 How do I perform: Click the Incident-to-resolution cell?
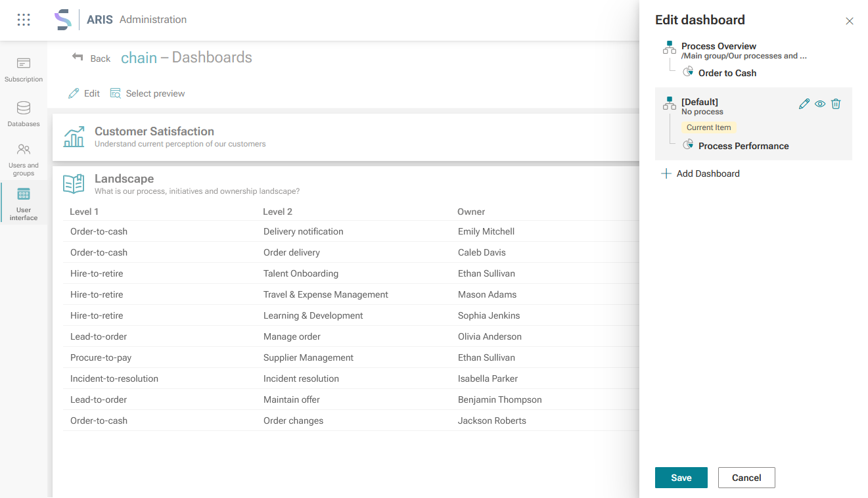coord(114,378)
